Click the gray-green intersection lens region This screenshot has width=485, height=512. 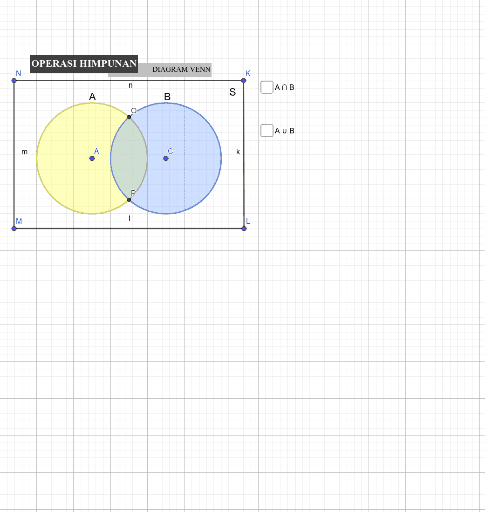coord(129,158)
